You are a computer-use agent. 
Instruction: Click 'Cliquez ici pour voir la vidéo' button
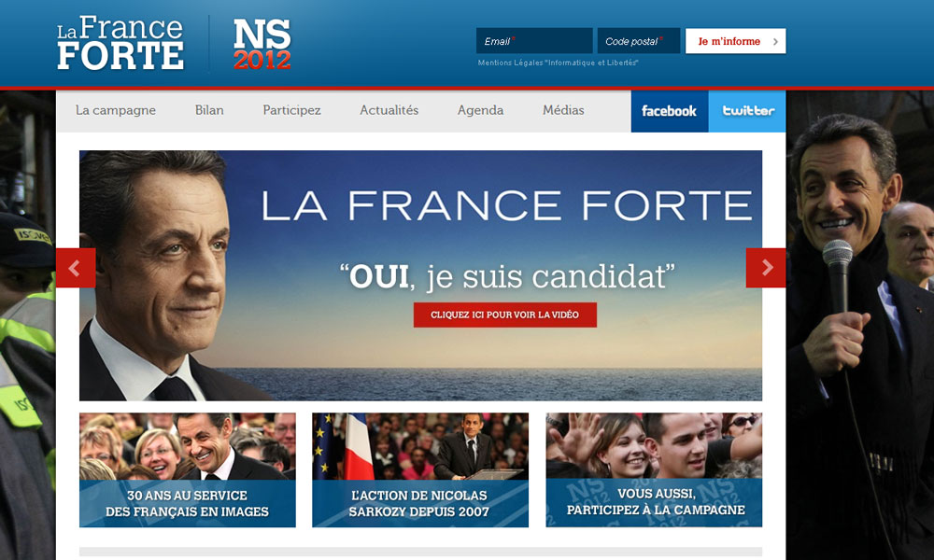(505, 315)
